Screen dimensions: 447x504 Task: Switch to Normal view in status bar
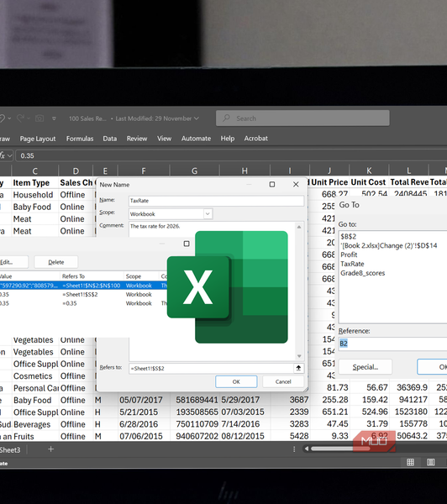[x=410, y=462]
